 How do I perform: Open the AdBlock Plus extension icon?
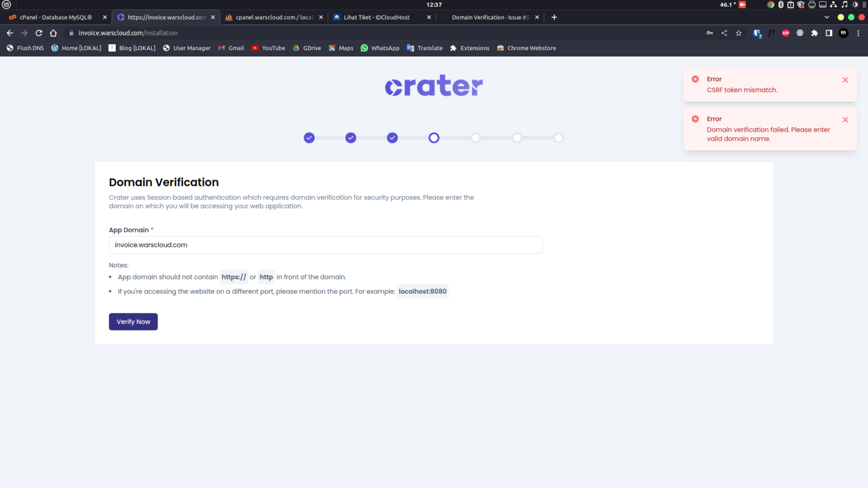pyautogui.click(x=785, y=33)
